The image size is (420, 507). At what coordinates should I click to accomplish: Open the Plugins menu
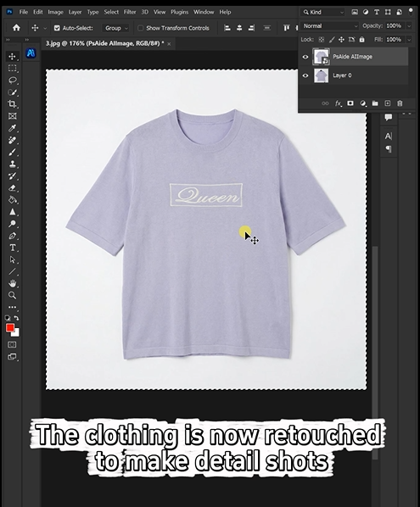(180, 12)
